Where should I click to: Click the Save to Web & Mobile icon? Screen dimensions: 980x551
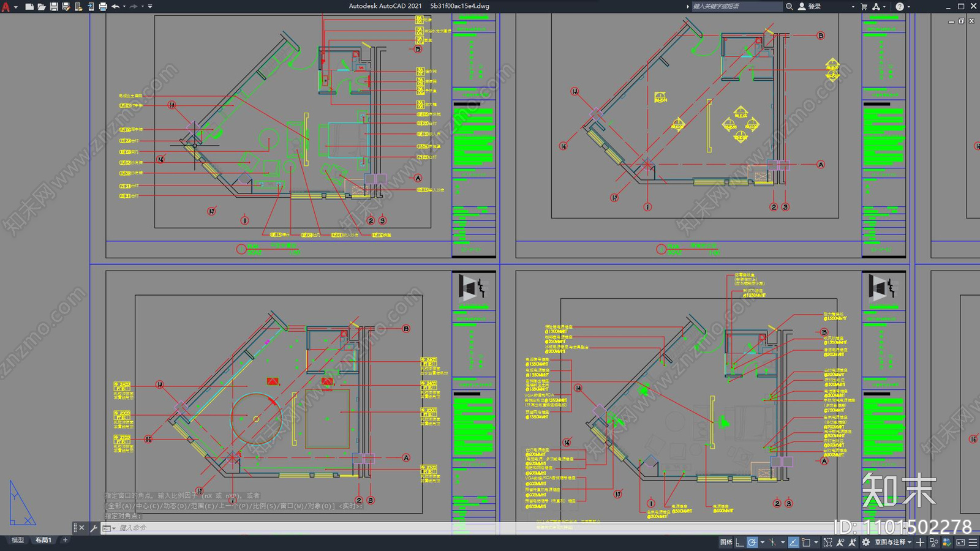click(x=91, y=7)
